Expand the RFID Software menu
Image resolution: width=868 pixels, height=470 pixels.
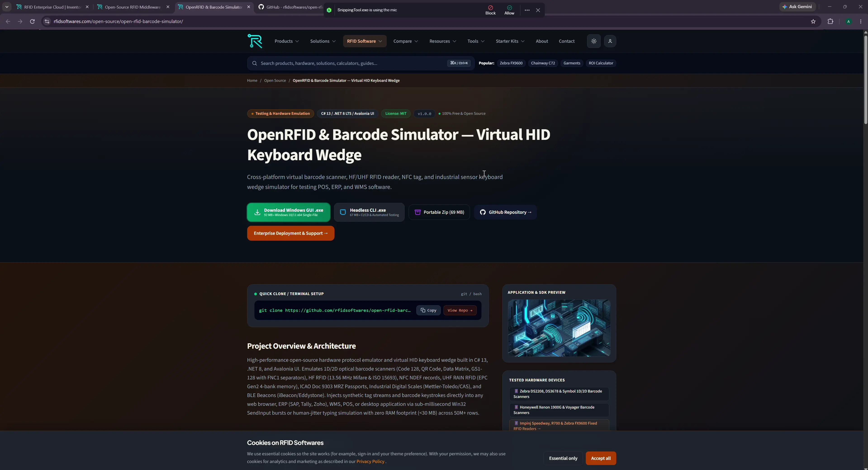tap(365, 41)
